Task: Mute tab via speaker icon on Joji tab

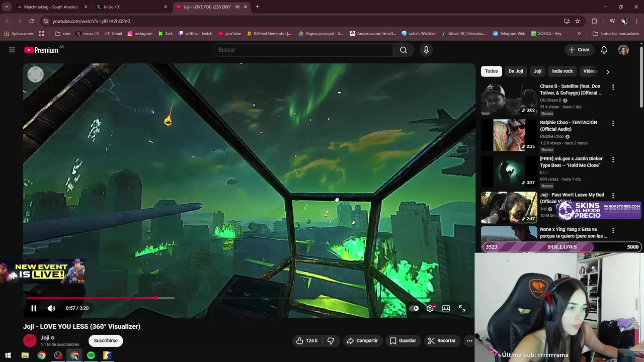Action: (x=237, y=7)
